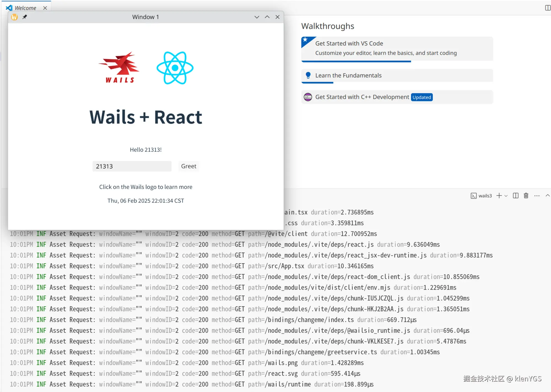Toggle editor layout split icon top right
This screenshot has width=551, height=392.
click(547, 8)
